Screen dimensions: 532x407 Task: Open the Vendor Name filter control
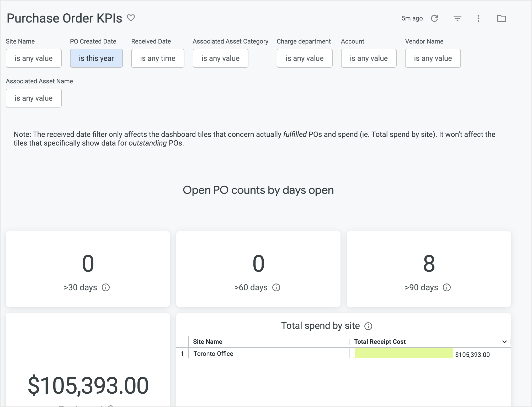point(433,58)
